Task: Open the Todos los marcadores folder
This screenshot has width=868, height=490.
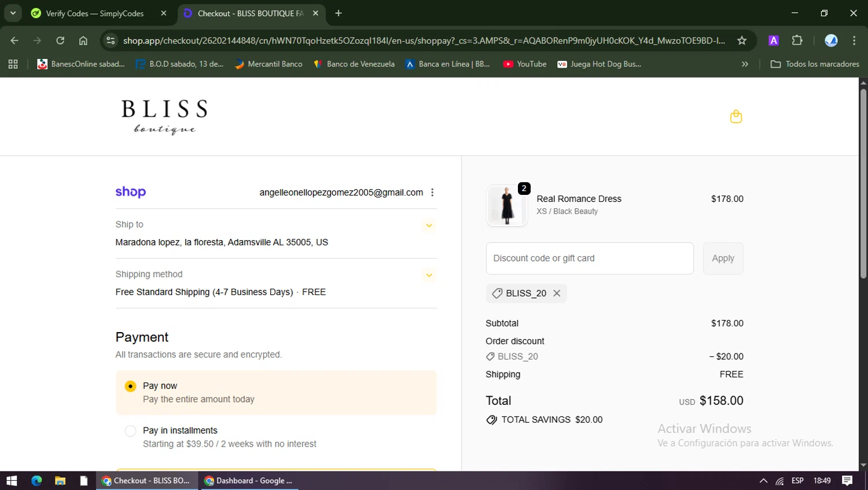Action: click(x=815, y=64)
